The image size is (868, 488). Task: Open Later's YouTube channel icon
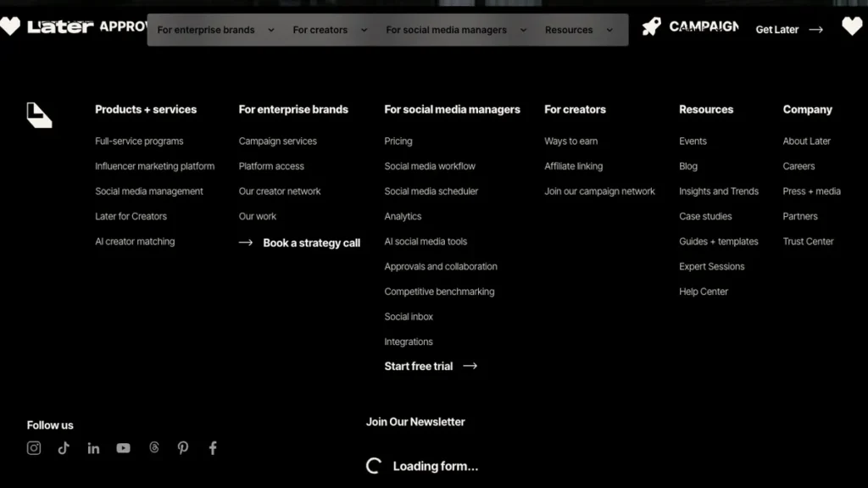[124, 448]
